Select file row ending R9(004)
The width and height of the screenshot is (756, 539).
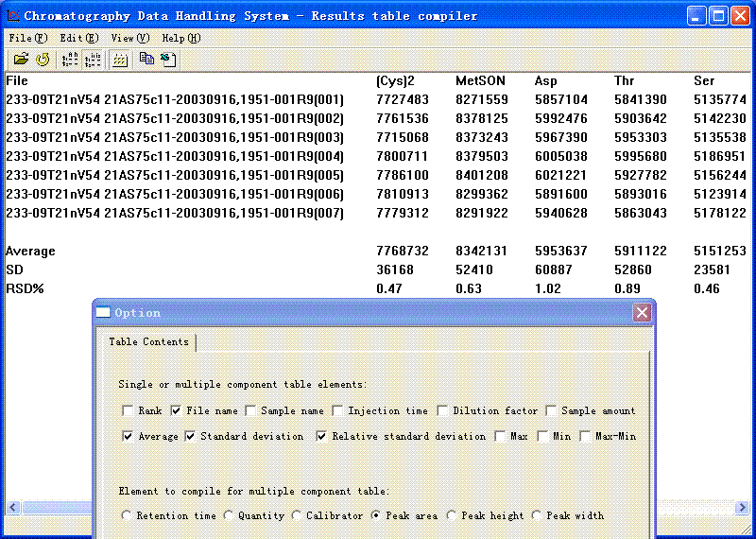pyautogui.click(x=175, y=156)
